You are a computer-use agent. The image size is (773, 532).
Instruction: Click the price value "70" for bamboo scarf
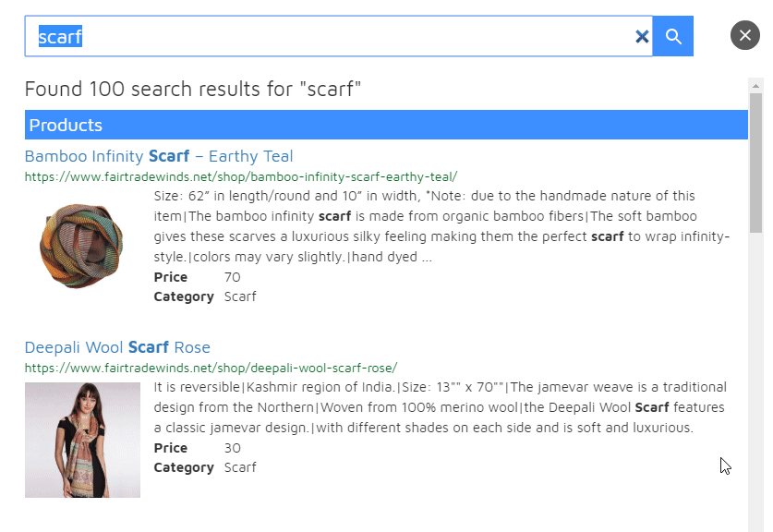tap(232, 277)
